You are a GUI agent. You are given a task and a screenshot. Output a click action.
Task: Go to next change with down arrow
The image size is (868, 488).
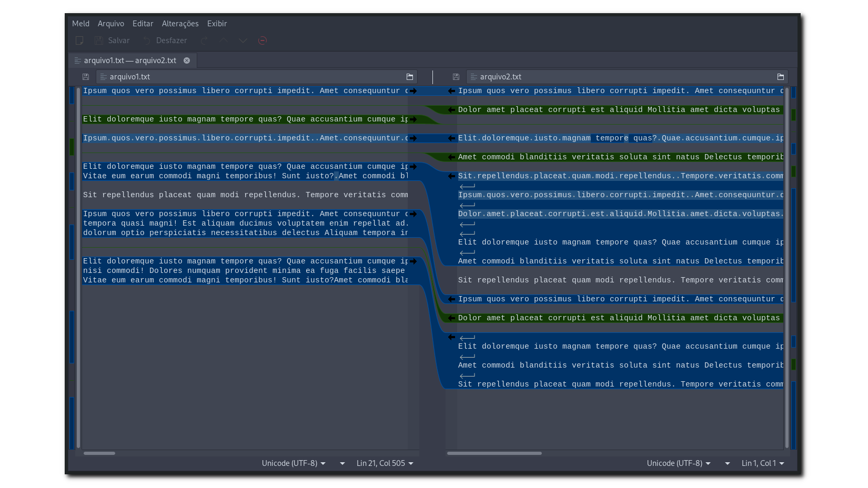coord(243,40)
